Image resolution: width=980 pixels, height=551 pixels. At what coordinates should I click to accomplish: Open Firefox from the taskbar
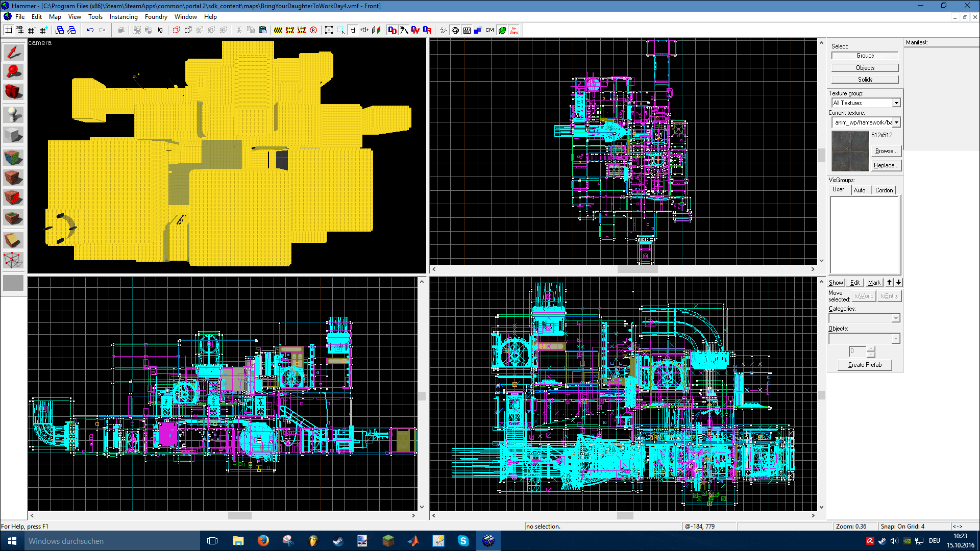263,541
